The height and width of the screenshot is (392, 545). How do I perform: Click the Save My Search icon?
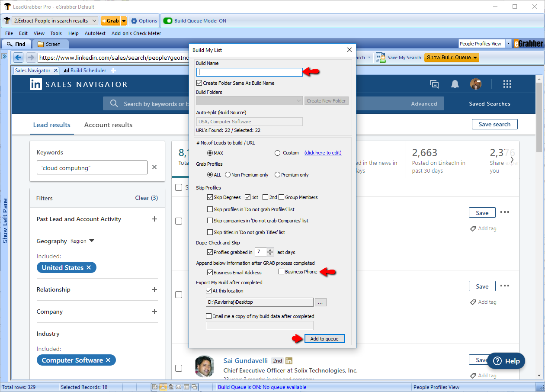click(x=381, y=58)
